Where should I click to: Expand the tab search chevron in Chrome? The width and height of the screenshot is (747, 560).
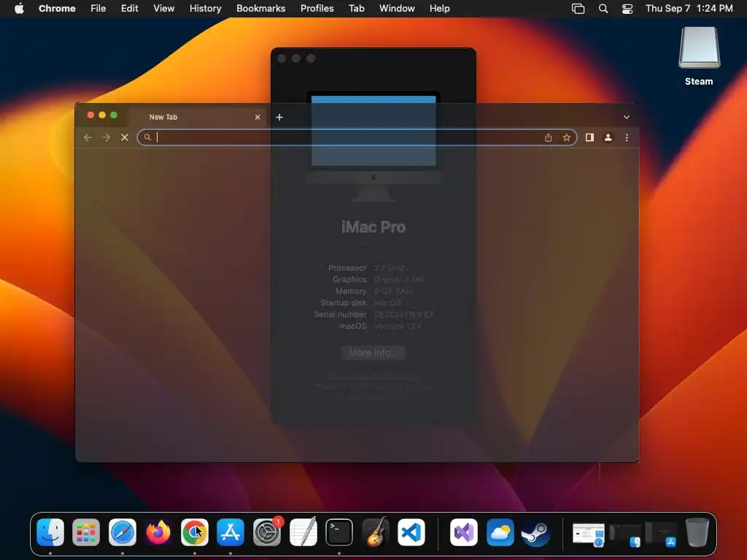point(627,117)
